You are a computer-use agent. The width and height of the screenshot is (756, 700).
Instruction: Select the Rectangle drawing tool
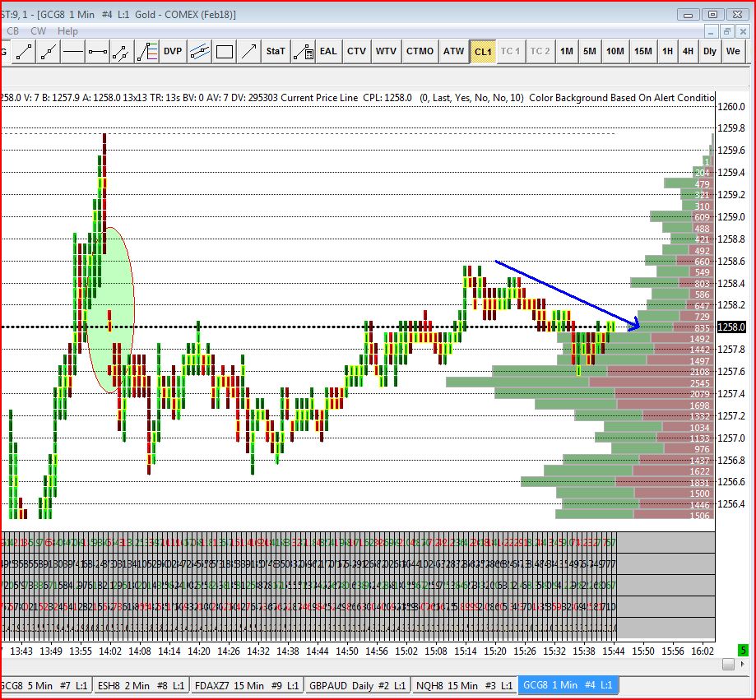coord(225,51)
